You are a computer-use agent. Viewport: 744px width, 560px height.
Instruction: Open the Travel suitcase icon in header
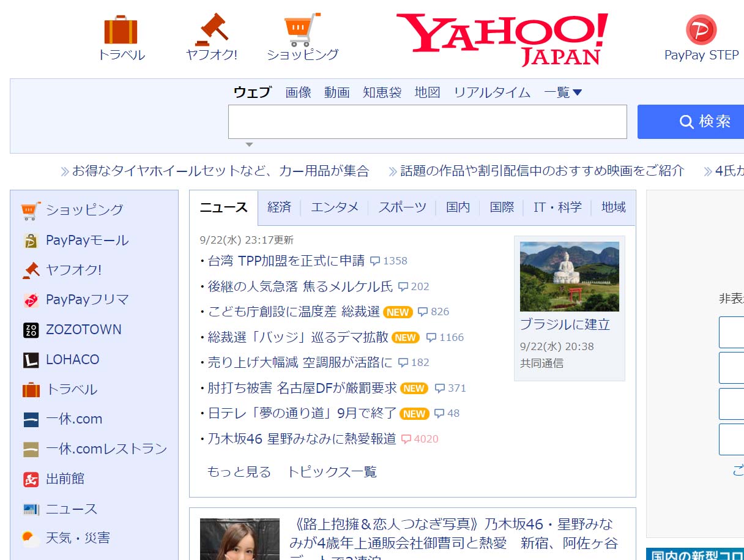pos(121,29)
